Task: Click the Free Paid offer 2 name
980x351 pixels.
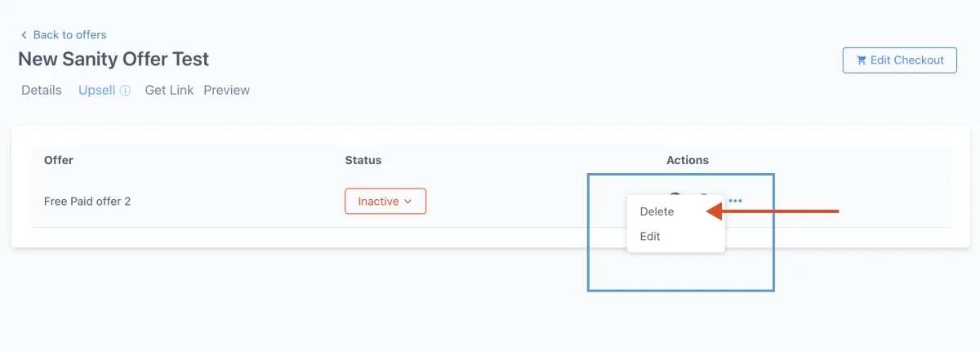Action: (87, 202)
